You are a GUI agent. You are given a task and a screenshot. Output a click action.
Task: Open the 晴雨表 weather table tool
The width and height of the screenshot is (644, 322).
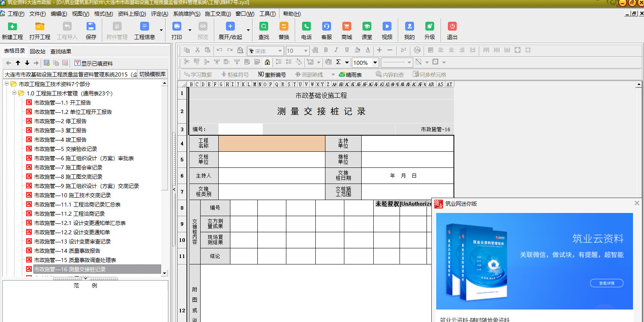[x=350, y=75]
